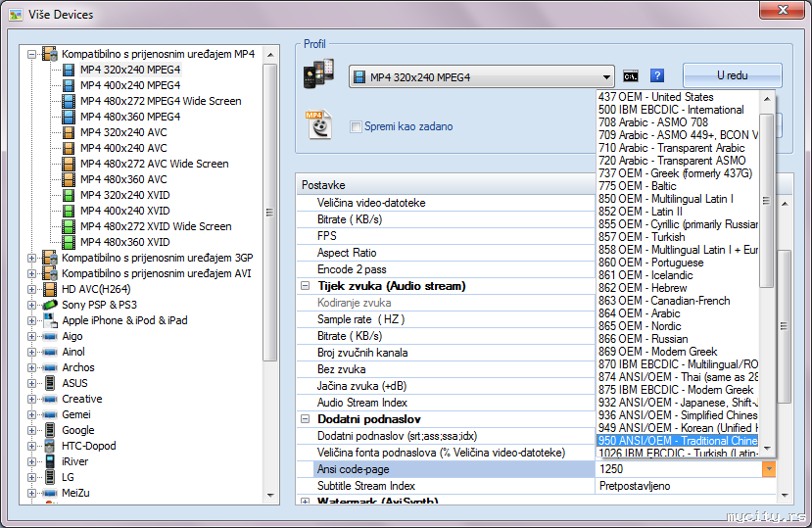
Task: Click the Sony PSP & PS3 icon
Action: point(50,304)
